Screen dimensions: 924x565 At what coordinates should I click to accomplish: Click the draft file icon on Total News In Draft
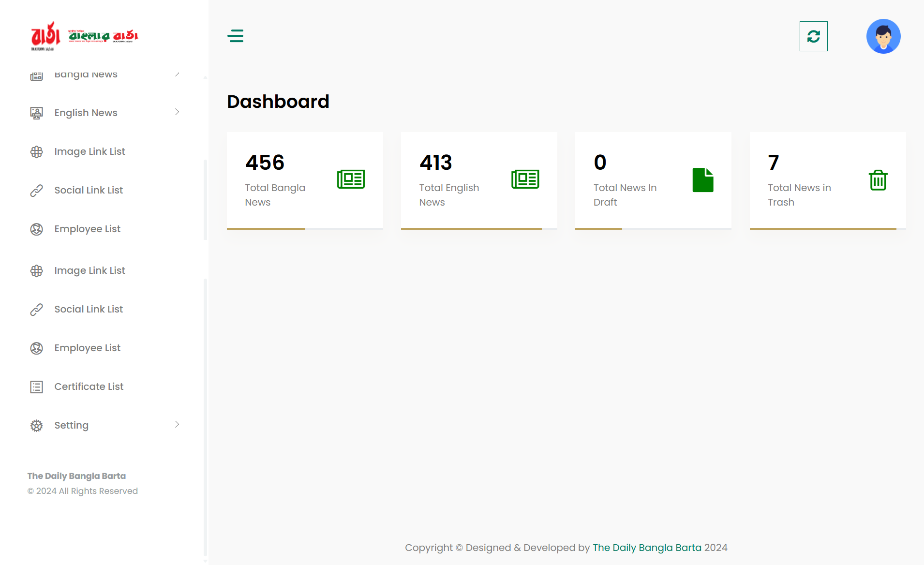click(x=703, y=179)
